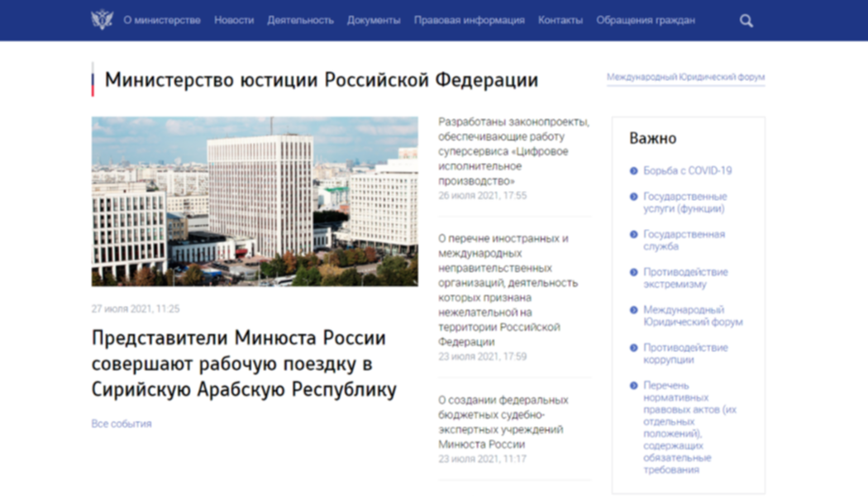Click bullet icon beside 'Борьба с COVID-19'
The width and height of the screenshot is (868, 496).
634,171
